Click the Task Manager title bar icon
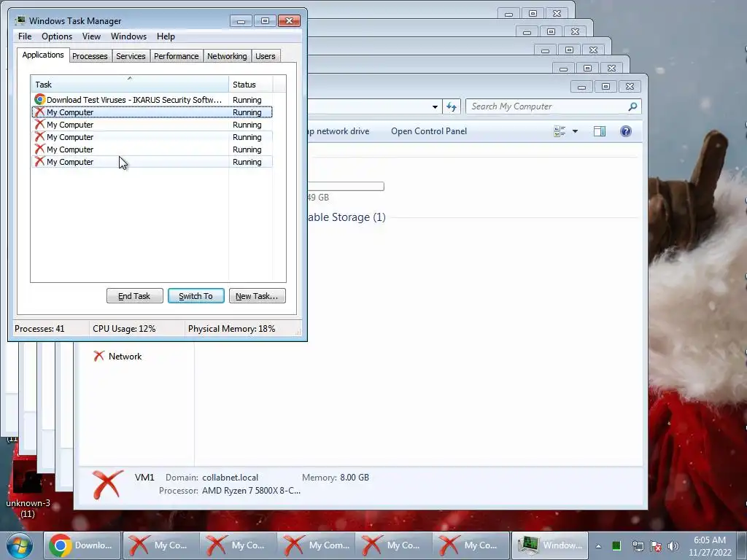This screenshot has width=747, height=560. (20, 20)
